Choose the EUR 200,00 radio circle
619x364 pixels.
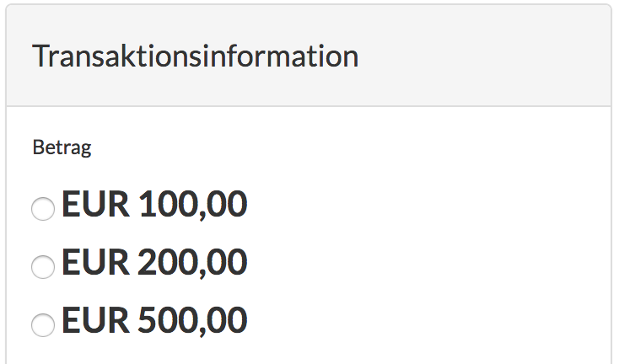[x=42, y=267]
